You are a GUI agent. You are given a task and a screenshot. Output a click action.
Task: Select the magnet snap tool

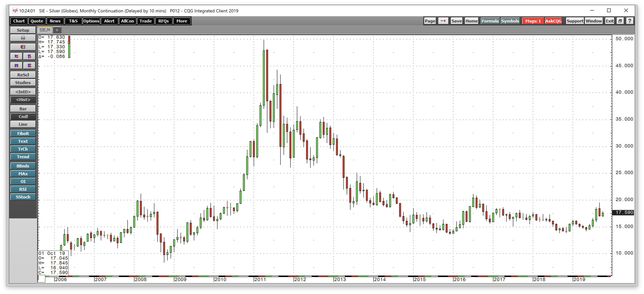23,47
